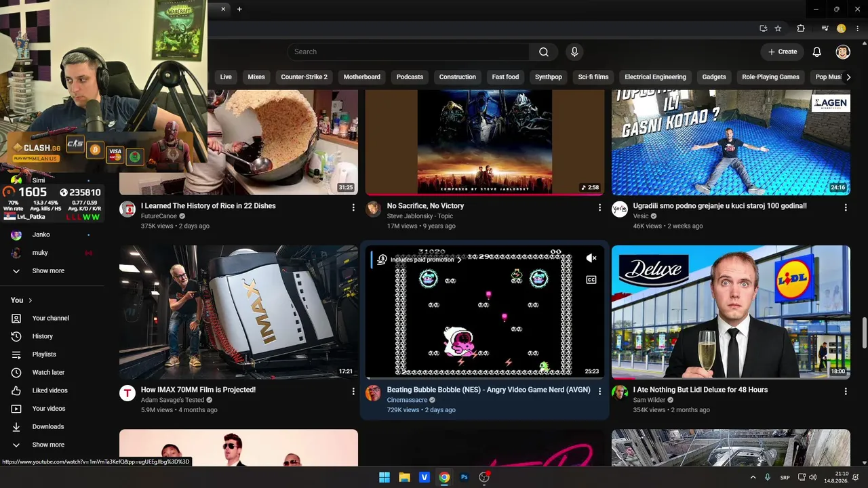The height and width of the screenshot is (488, 868).
Task: Toggle captions on the Bubble Bobble preview
Action: pyautogui.click(x=591, y=280)
